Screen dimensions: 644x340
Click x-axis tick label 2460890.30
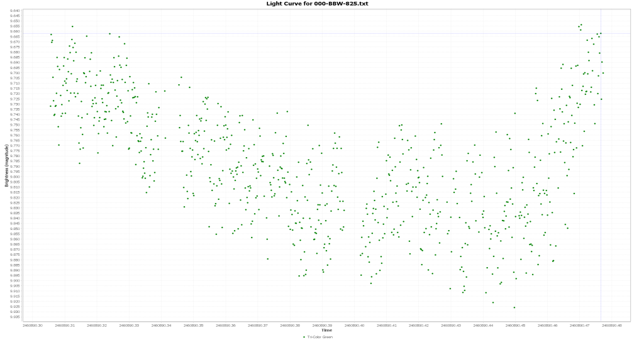tap(33, 325)
